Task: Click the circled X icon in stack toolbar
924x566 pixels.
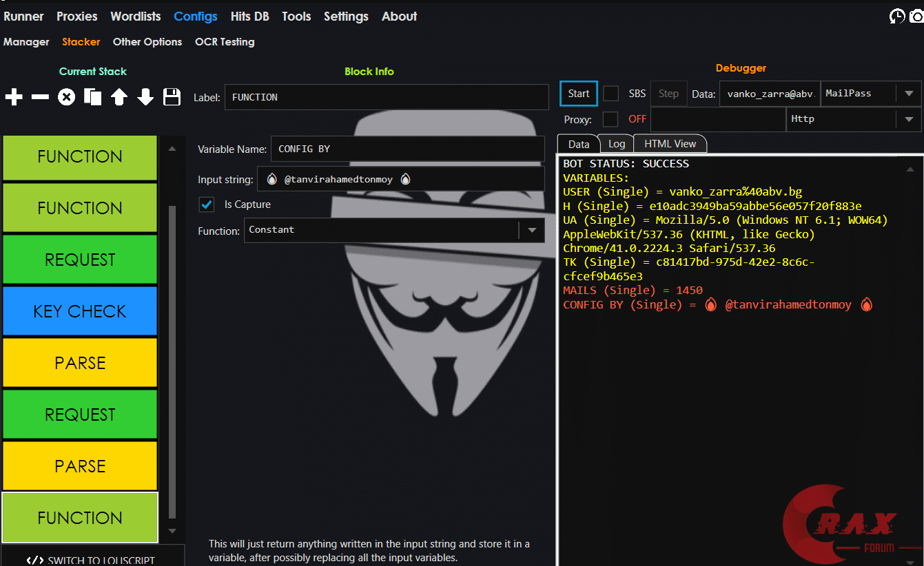Action: [x=66, y=97]
